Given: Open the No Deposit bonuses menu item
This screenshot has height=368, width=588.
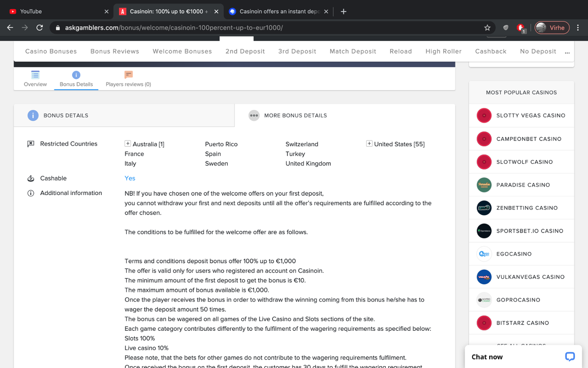Looking at the screenshot, I should point(538,51).
